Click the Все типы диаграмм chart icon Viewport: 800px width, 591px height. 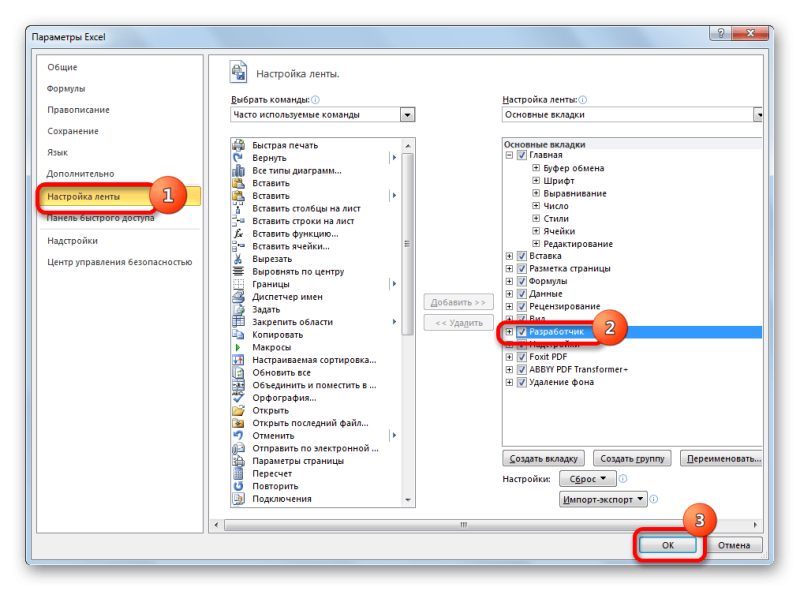coord(238,170)
